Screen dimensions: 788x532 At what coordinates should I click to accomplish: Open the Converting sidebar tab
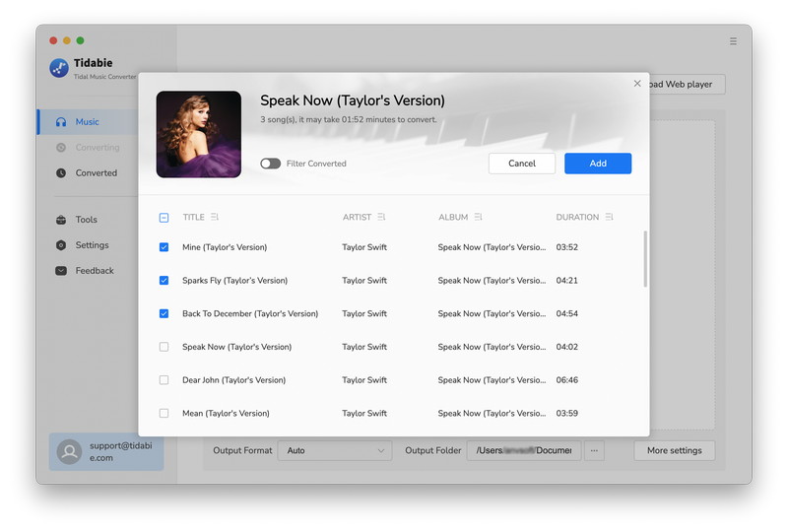pos(97,148)
